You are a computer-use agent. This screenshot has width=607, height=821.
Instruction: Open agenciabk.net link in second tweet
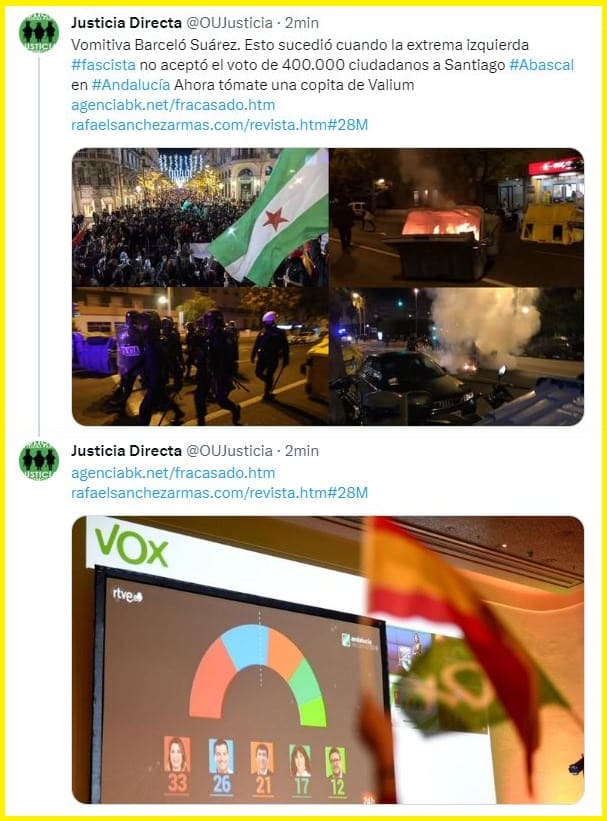173,473
